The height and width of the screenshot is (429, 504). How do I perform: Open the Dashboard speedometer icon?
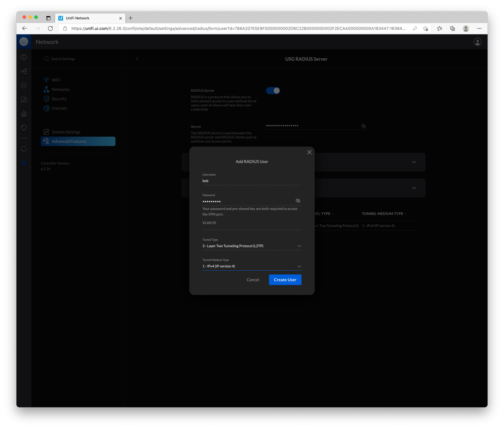coord(24,57)
